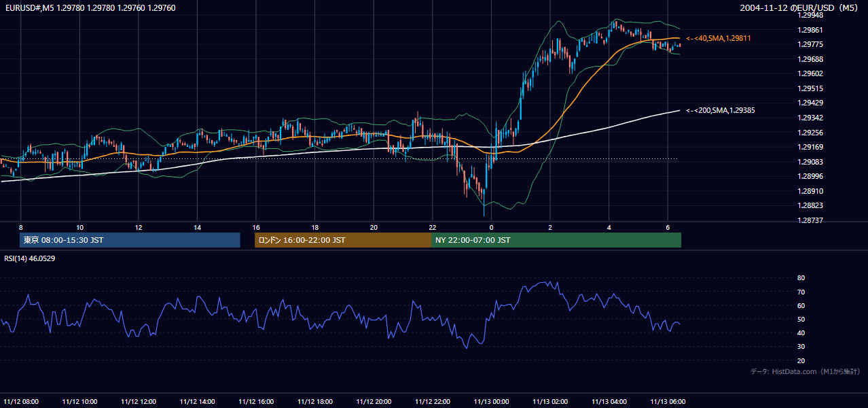Click price axis value 1.29948
The height and width of the screenshot is (408, 868).
tap(810, 15)
